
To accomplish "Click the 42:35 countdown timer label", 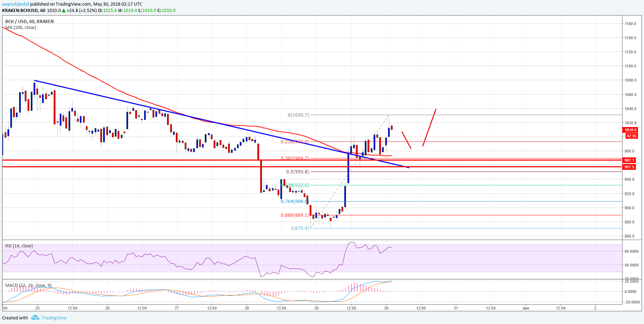I will 631,136.
